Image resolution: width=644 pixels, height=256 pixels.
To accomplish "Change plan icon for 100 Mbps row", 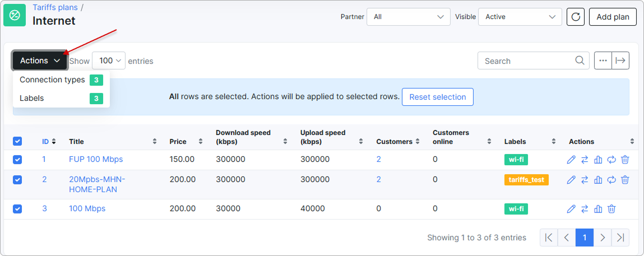I will pos(585,210).
